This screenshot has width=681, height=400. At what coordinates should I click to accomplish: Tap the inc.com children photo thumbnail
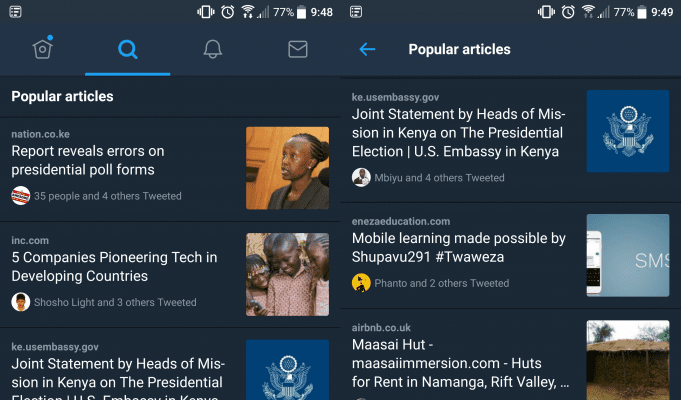tap(287, 274)
